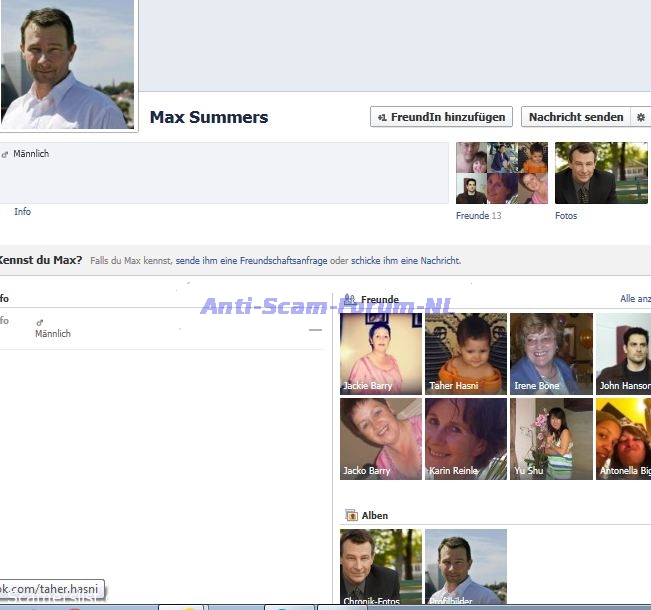Click the Freunde section people icon
Image resolution: width=651 pixels, height=610 pixels.
point(350,299)
